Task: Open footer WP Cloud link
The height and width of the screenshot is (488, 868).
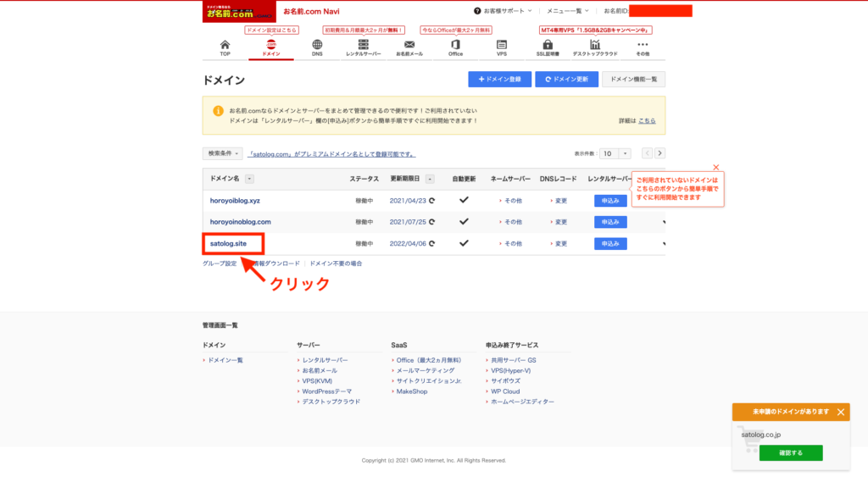Action: (505, 391)
